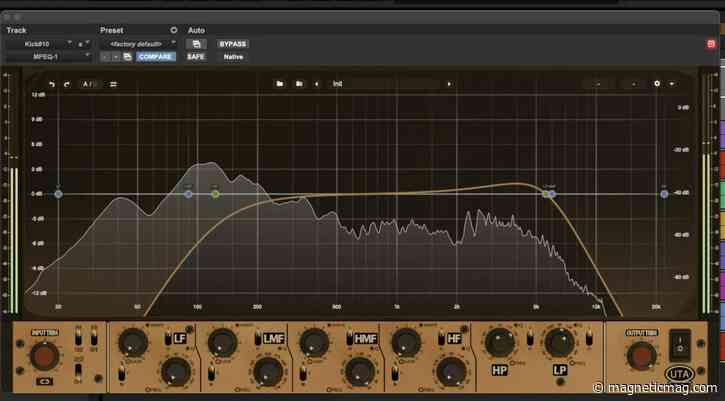
Task: Click the LMF frequency knob (lower)
Action: coord(267,371)
